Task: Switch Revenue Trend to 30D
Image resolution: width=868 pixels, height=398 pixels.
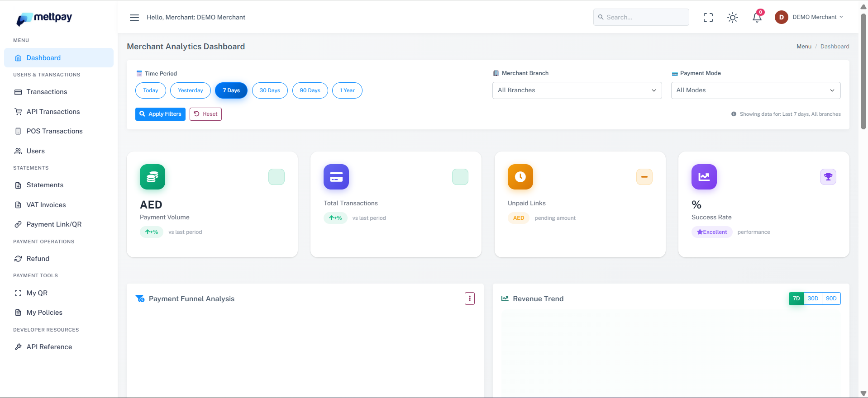Action: coord(813,298)
